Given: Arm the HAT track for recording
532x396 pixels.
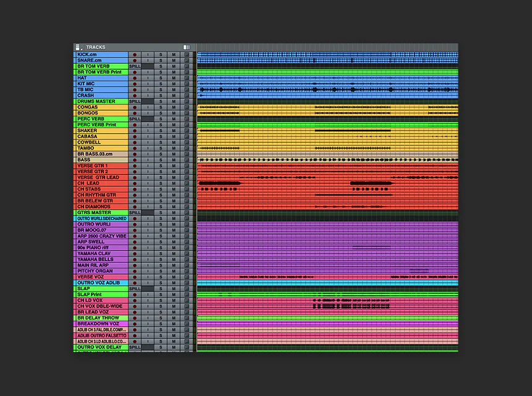Looking at the screenshot, I should pos(135,78).
